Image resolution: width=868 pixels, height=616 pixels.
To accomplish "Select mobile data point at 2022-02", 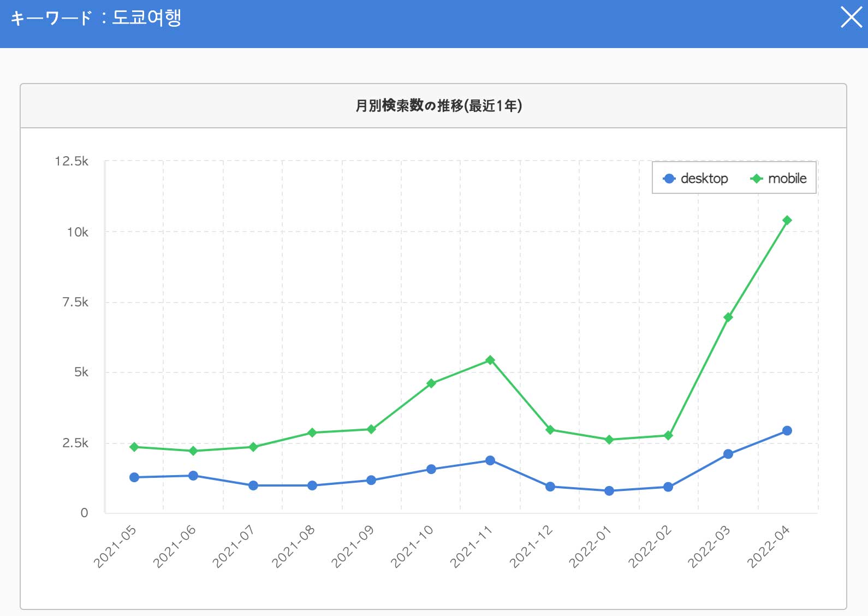I will pos(668,436).
